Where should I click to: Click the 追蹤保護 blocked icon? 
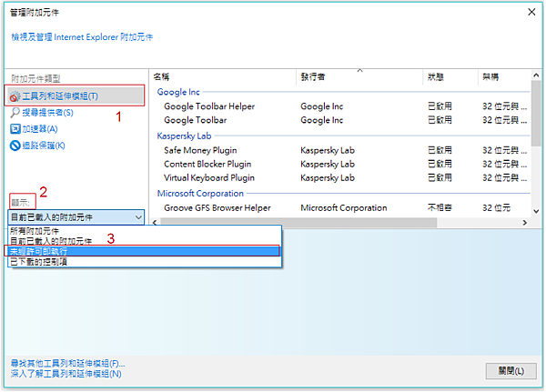click(x=15, y=146)
